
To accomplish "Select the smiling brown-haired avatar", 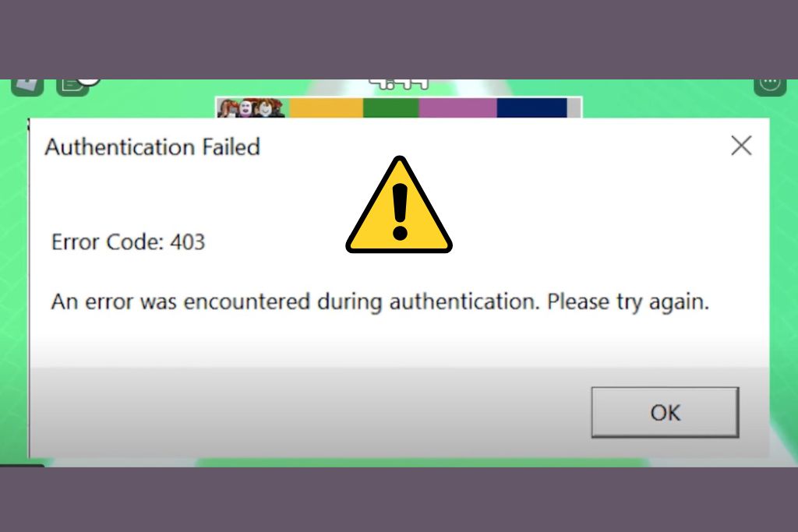I will (x=265, y=108).
